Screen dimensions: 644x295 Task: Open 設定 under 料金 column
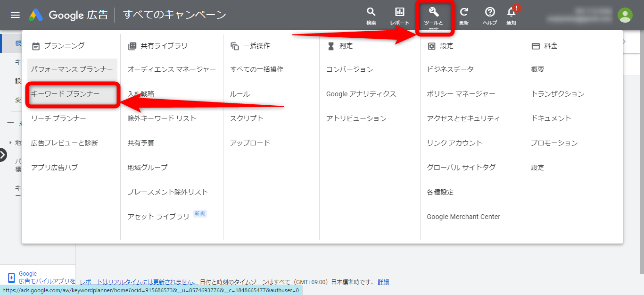537,168
